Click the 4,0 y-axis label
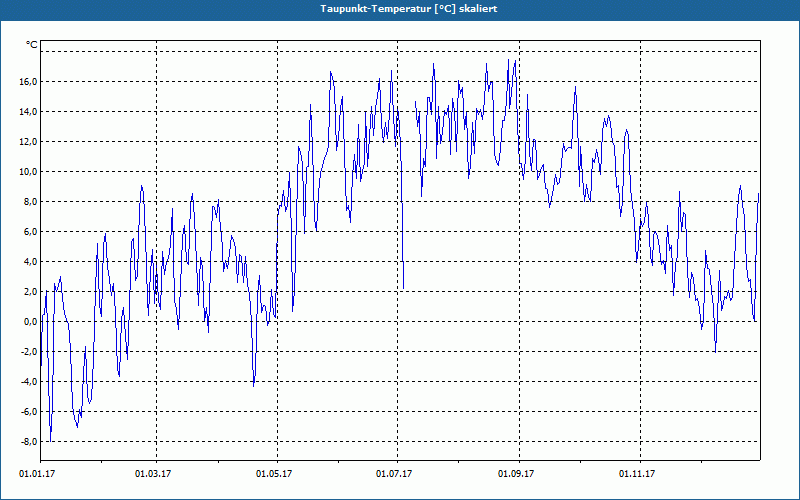Viewport: 800px width, 500px height. (x=30, y=262)
